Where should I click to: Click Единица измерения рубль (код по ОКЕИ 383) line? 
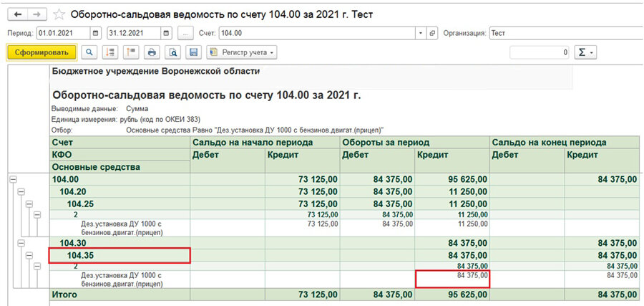pyautogui.click(x=126, y=119)
